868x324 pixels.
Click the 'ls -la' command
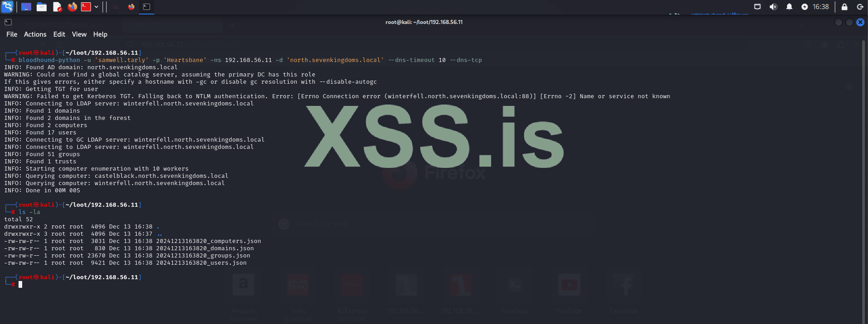click(x=29, y=212)
